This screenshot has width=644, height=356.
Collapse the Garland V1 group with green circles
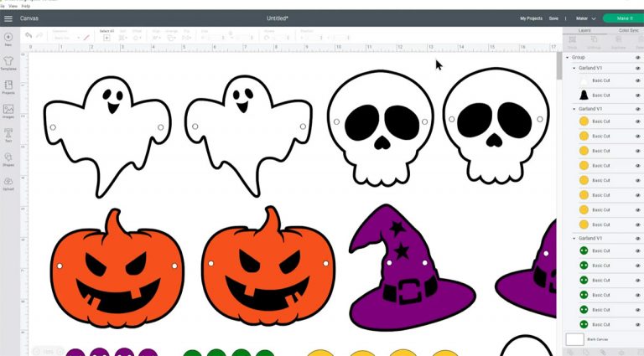coord(574,238)
